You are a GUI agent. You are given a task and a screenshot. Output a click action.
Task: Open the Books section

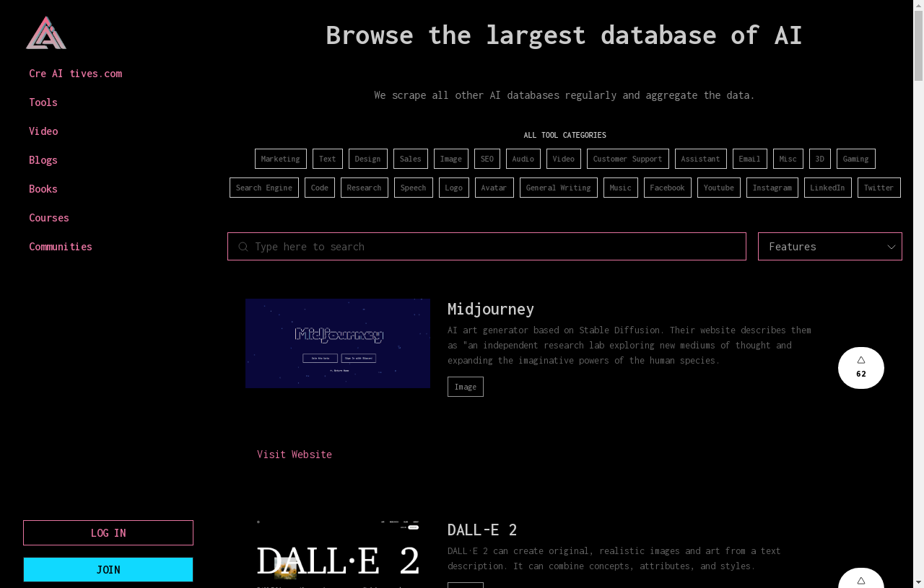point(43,189)
